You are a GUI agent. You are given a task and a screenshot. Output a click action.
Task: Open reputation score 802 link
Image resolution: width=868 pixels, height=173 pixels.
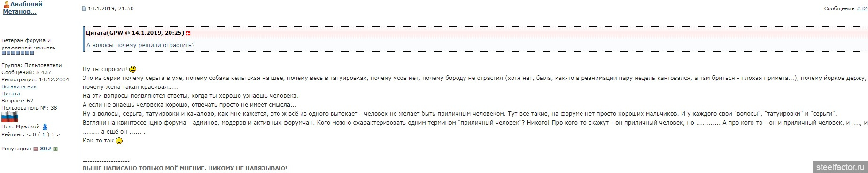pos(46,149)
